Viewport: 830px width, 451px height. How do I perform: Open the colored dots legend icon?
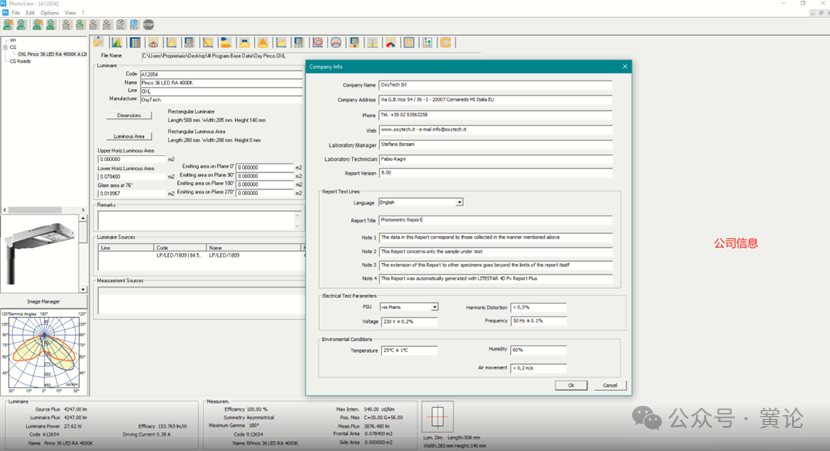coord(427,42)
